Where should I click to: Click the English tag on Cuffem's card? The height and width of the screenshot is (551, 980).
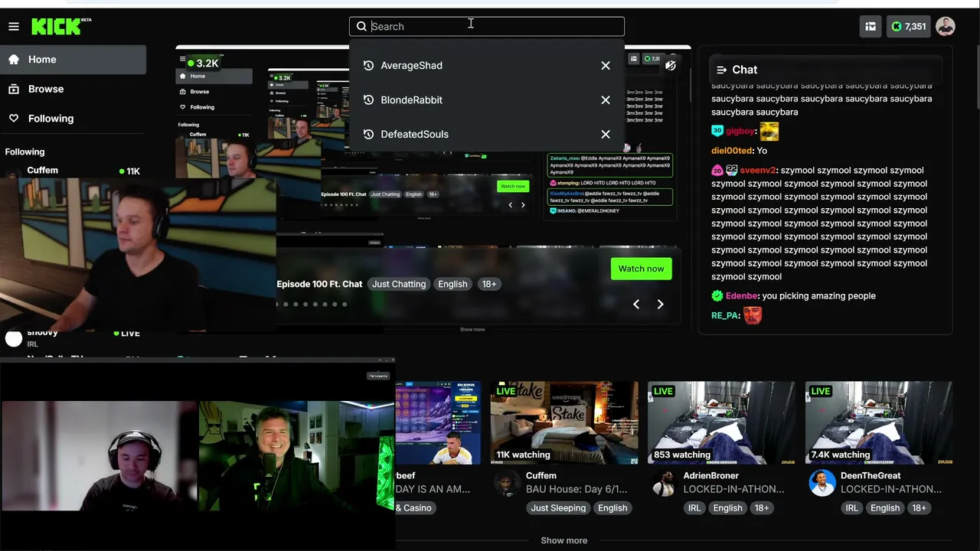click(x=612, y=508)
